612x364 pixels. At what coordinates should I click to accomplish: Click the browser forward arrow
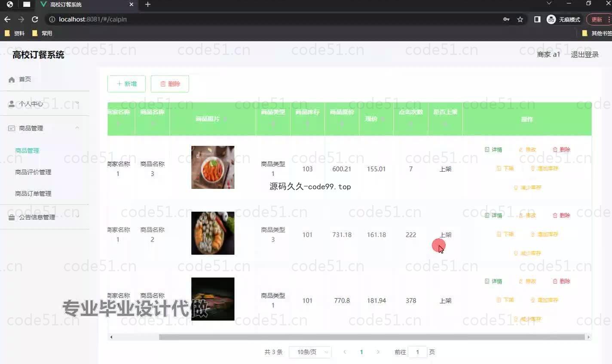(x=21, y=19)
